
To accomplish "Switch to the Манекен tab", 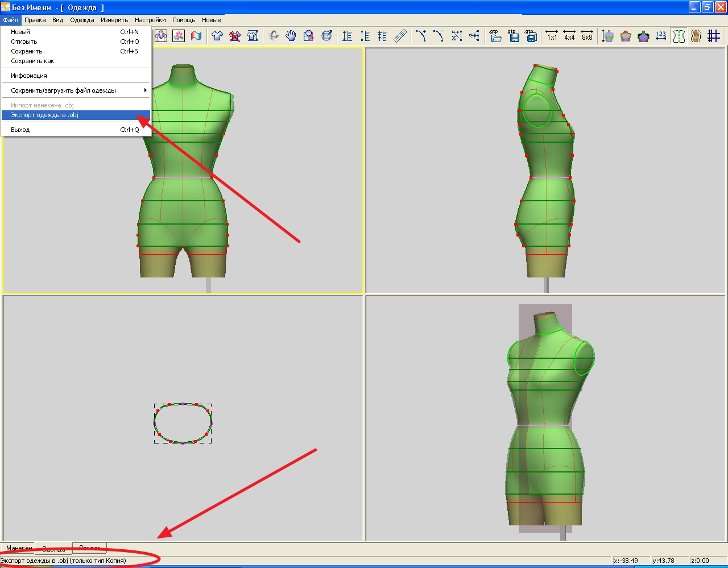I will click(19, 548).
